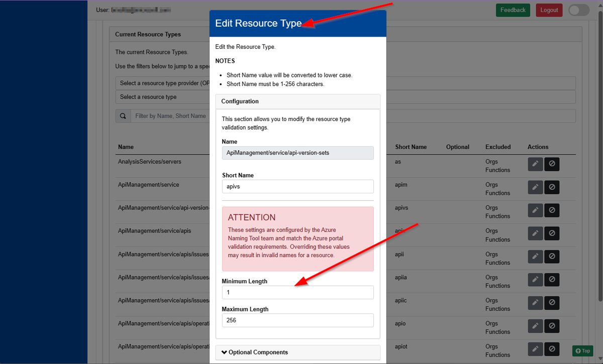Select the ApiManagement/service row name

(148, 185)
